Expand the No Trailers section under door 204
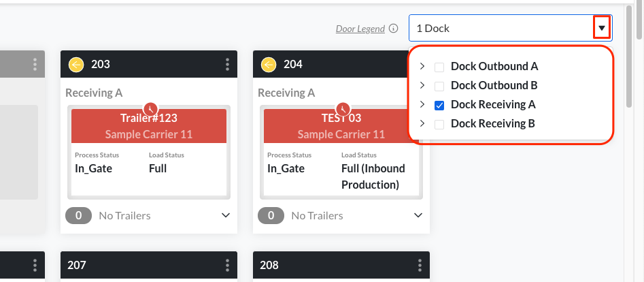This screenshot has height=282, width=644. click(x=418, y=215)
